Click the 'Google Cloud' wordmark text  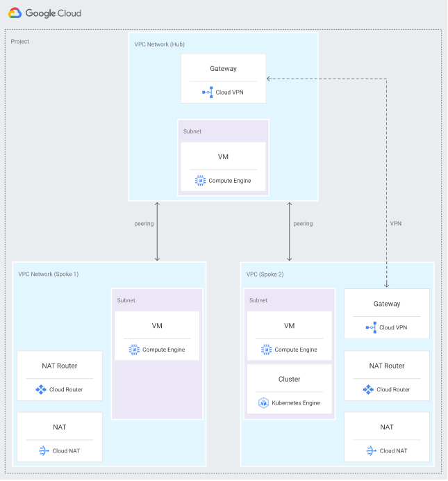click(x=53, y=13)
